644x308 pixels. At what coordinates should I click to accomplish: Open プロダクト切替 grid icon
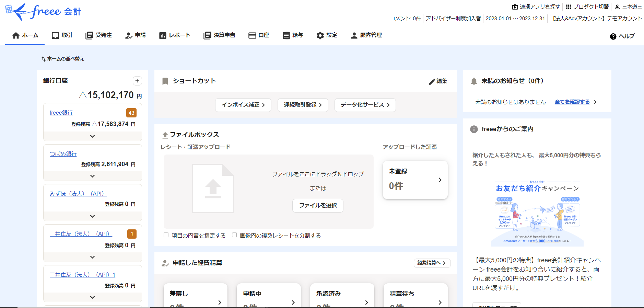point(569,7)
